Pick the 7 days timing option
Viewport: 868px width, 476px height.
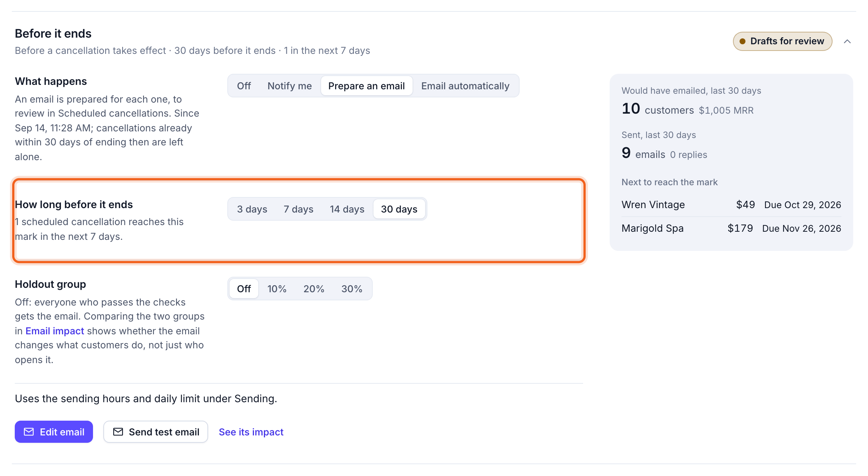(299, 209)
